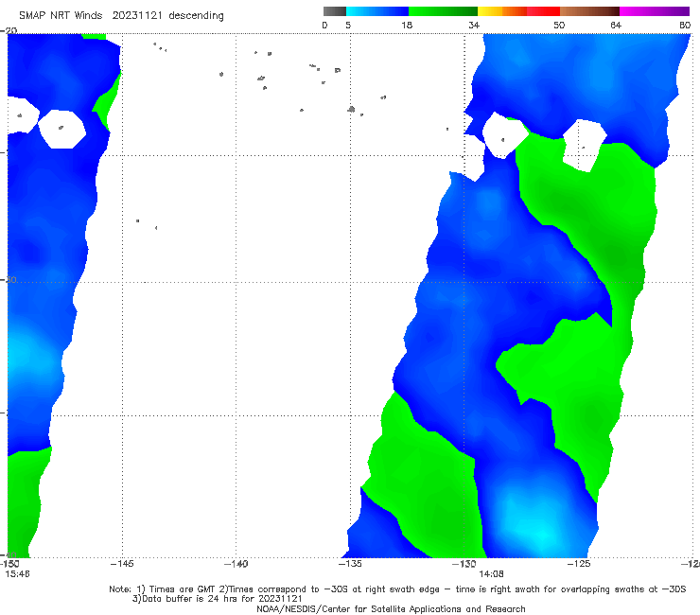Click the gray segment of the color bar
This screenshot has width=700, height=615.
[334, 11]
